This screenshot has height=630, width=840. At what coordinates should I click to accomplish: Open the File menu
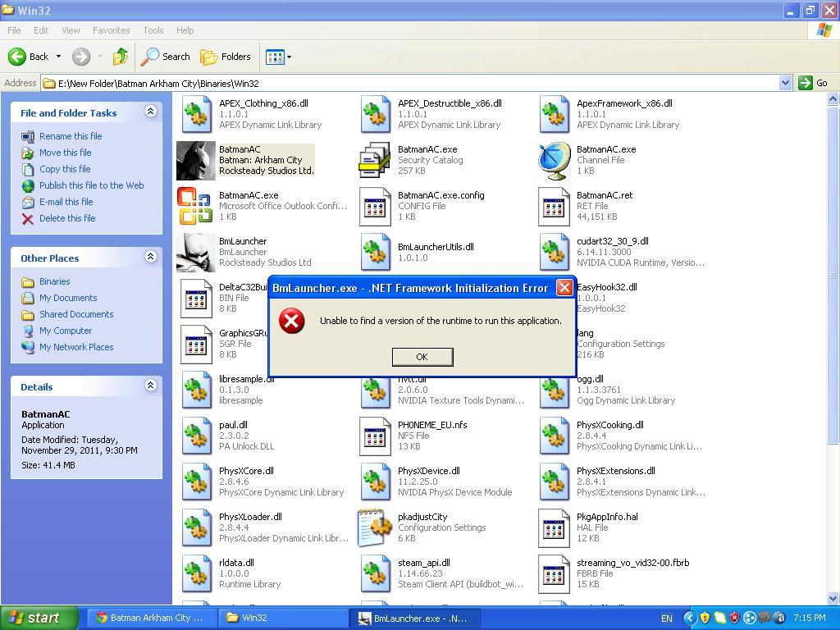pyautogui.click(x=14, y=30)
